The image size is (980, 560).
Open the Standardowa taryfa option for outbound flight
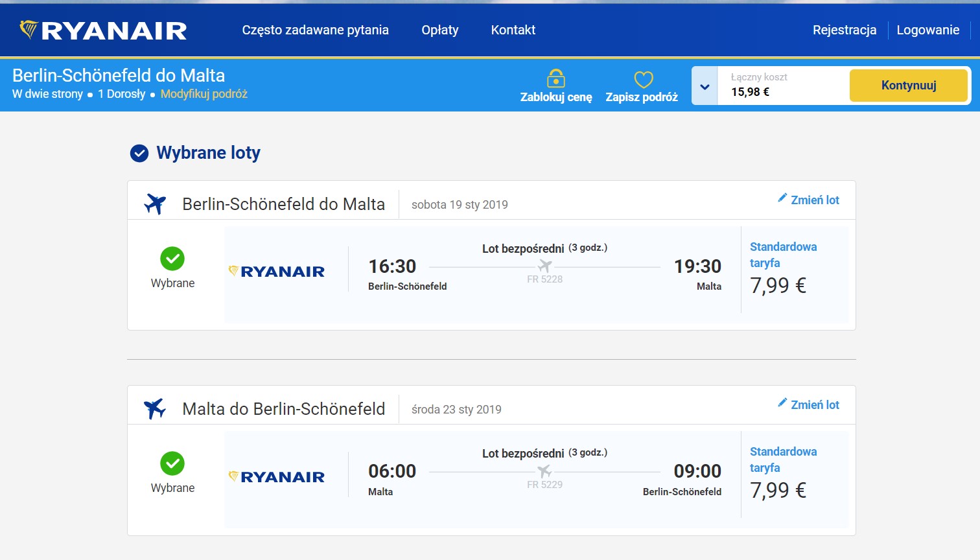[x=783, y=255]
